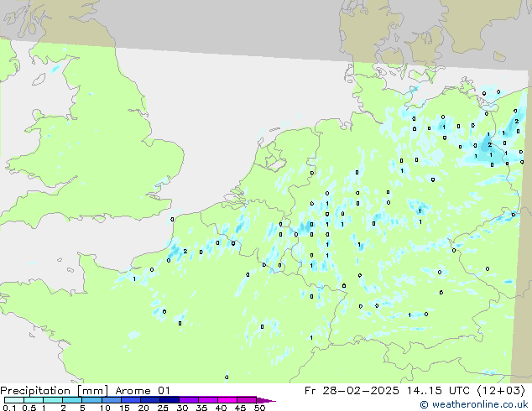The height and width of the screenshot is (411, 532).
Task: Select the legend scale label "50"
Action: click(x=259, y=408)
